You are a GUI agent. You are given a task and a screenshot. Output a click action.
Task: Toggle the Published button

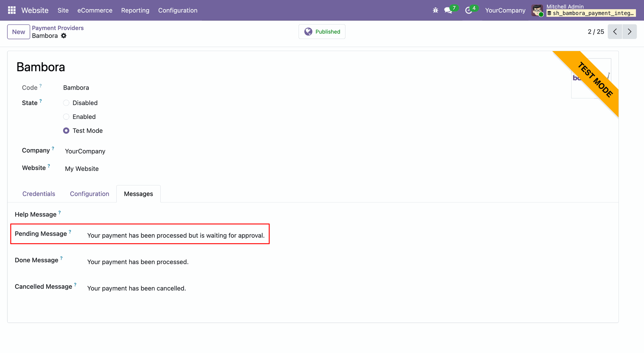(322, 32)
